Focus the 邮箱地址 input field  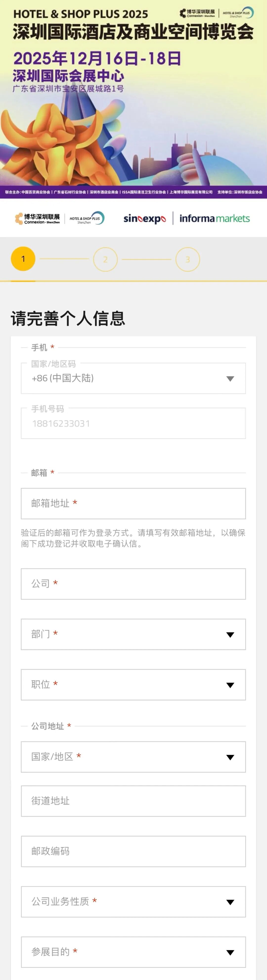133,503
